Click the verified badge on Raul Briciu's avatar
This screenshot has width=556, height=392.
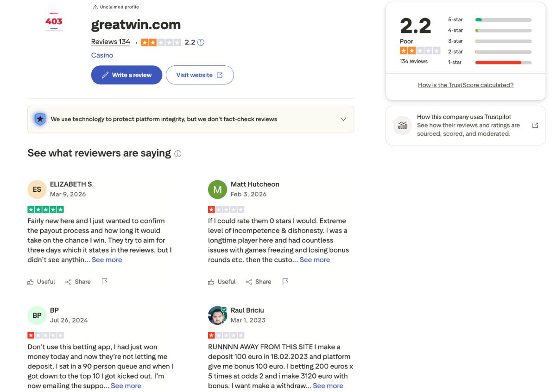tap(223, 309)
